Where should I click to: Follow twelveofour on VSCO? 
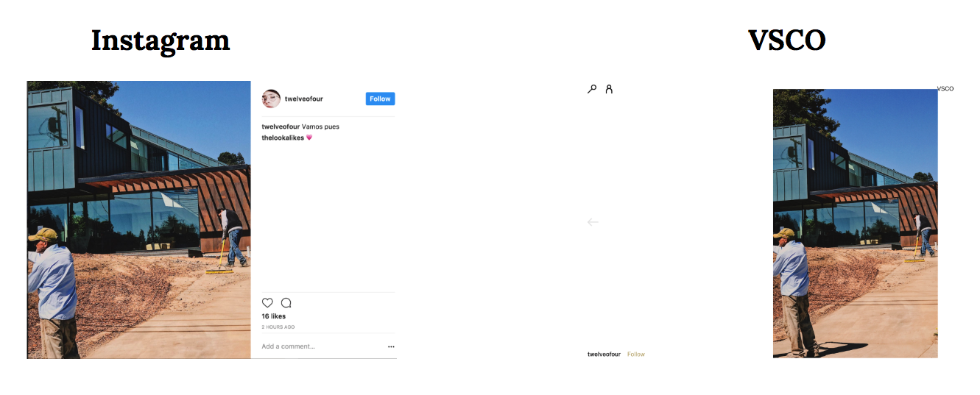click(x=636, y=355)
